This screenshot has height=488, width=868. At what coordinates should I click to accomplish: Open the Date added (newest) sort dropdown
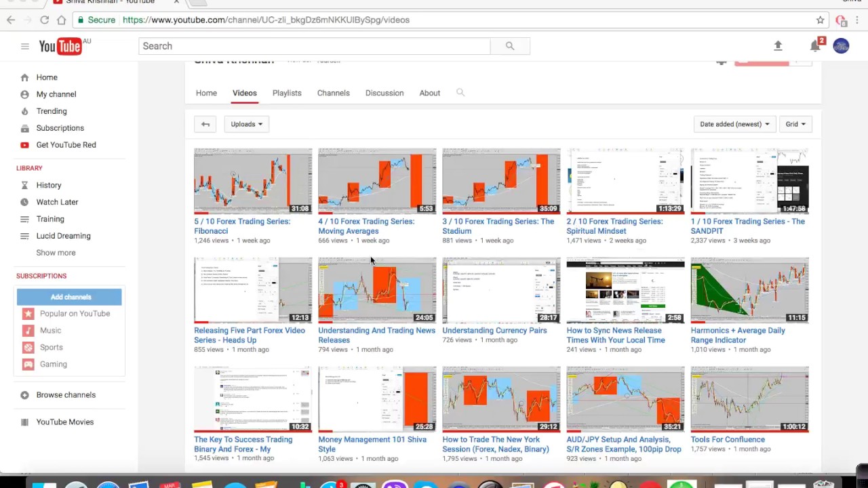734,124
